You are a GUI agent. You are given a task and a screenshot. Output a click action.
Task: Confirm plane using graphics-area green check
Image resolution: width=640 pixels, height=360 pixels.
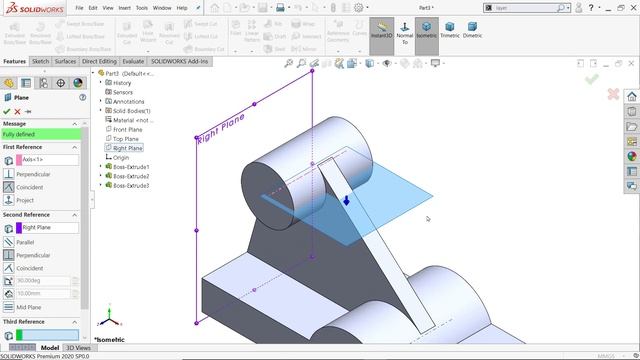[592, 79]
